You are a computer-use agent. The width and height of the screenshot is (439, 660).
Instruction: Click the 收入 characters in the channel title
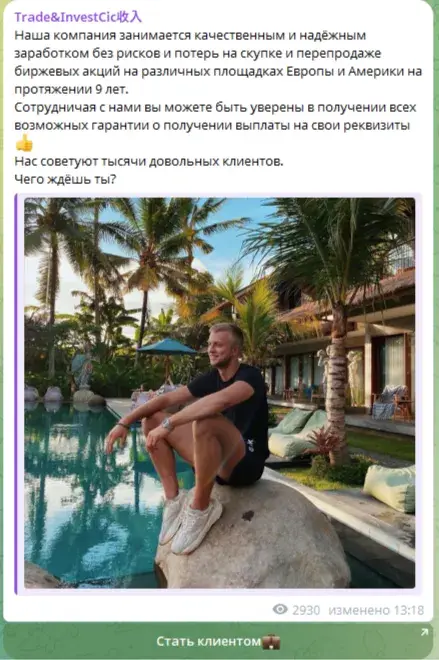coord(130,17)
